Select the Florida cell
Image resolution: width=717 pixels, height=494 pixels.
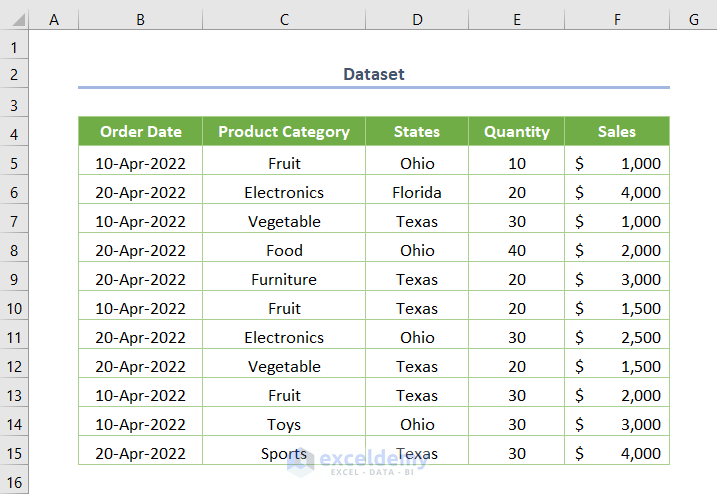pyautogui.click(x=417, y=193)
